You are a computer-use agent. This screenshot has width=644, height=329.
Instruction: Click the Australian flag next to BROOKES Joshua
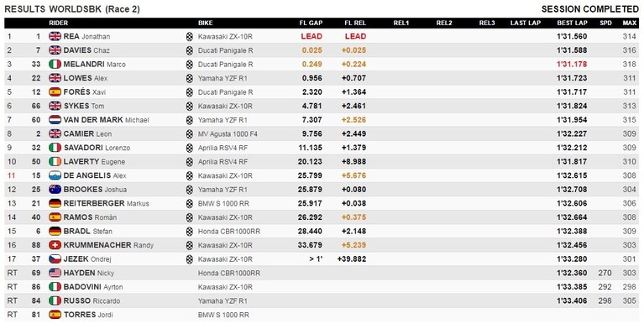click(55, 190)
